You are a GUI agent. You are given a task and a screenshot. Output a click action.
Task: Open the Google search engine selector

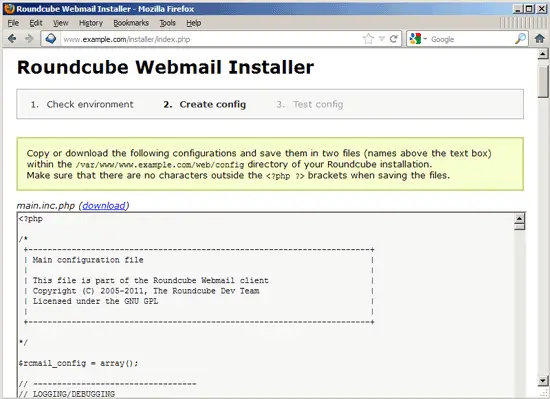tap(418, 39)
